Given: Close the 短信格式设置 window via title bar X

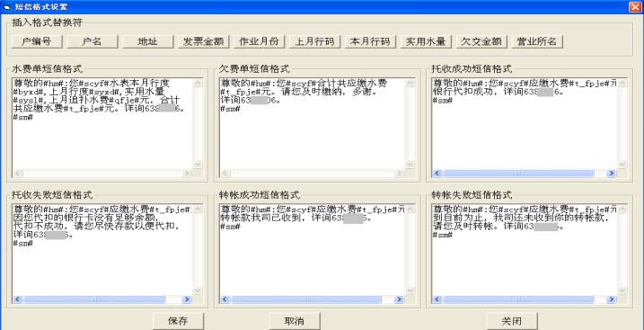Looking at the screenshot, I should (x=635, y=7).
